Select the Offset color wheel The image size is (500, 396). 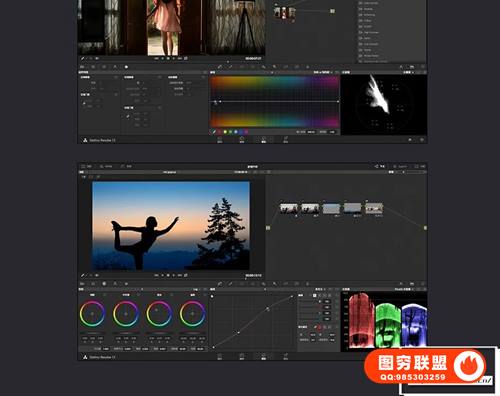click(x=192, y=313)
